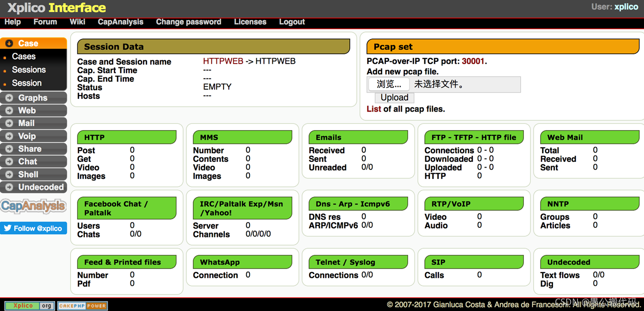The width and height of the screenshot is (644, 311).
Task: Click the CakePHP Power footer badge
Action: pyautogui.click(x=83, y=306)
